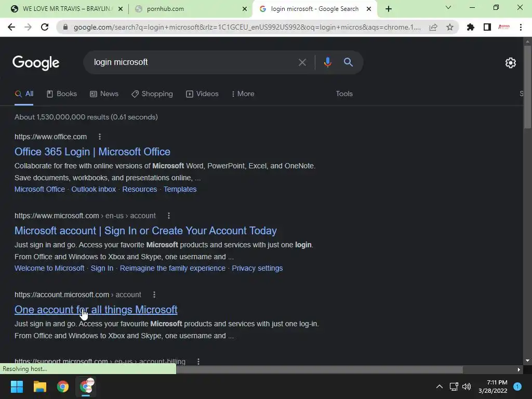532x399 pixels.
Task: Open the Office 365 Login result
Action: pos(92,152)
